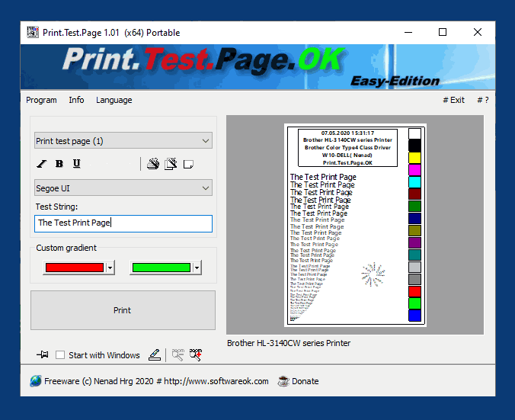Screen dimensions: 515x420
Task: Click the globe icon in footer
Action: (36, 381)
